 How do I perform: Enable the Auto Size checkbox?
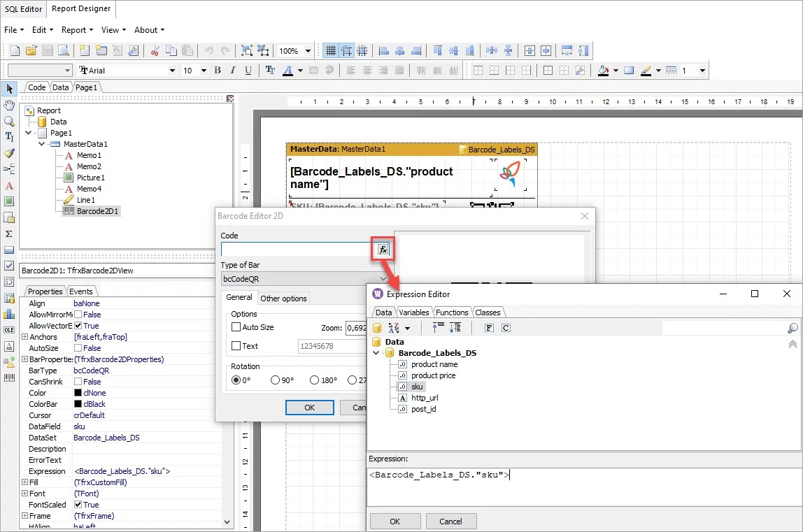pos(236,327)
